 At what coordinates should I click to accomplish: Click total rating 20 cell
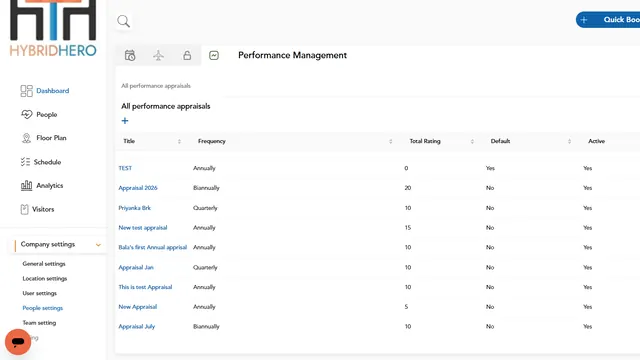coord(408,188)
